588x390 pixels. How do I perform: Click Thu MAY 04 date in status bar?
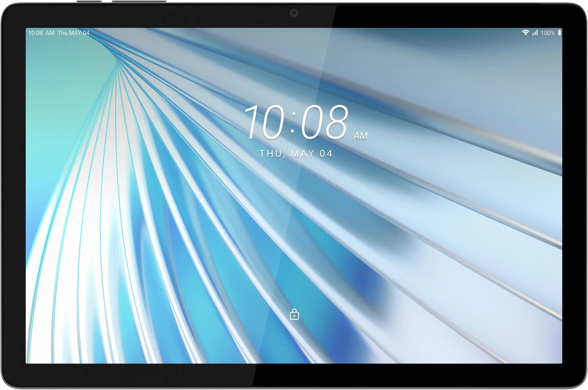coord(73,33)
